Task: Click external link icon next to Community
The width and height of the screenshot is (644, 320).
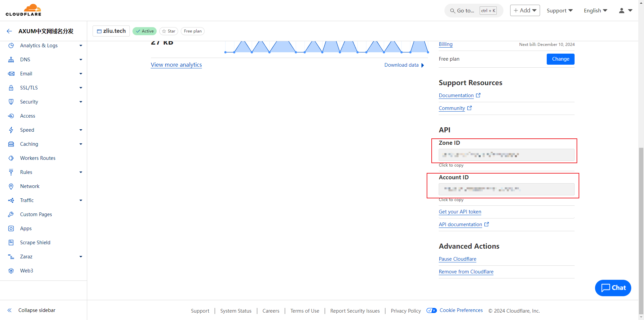Action: click(470, 108)
